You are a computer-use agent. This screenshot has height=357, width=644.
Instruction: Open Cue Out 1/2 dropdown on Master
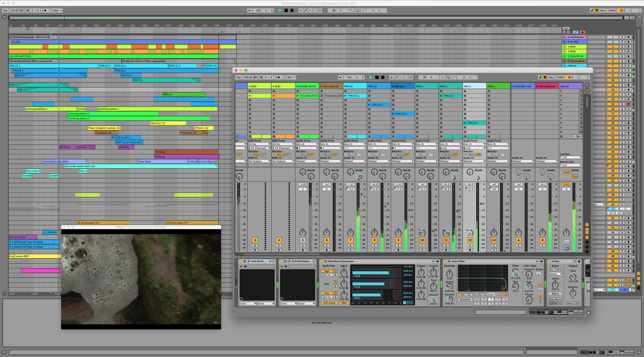[571, 157]
